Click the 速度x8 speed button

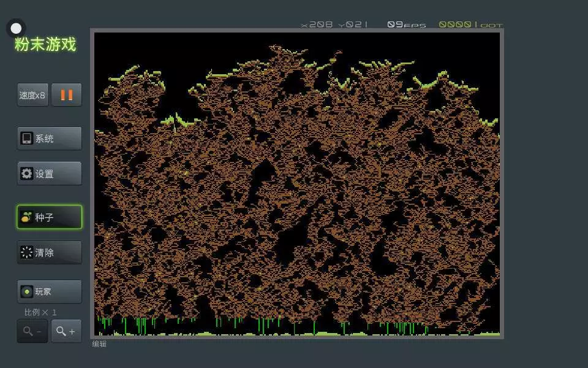click(x=32, y=95)
